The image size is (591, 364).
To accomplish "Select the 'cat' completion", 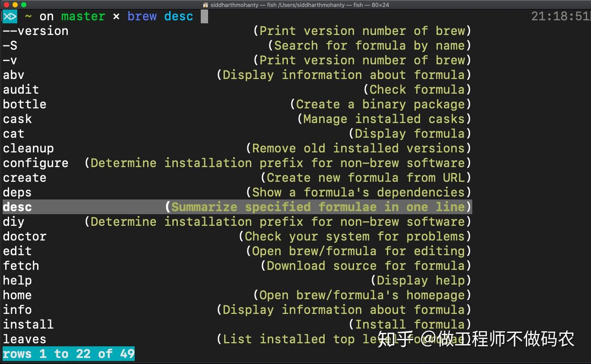I will (x=14, y=134).
